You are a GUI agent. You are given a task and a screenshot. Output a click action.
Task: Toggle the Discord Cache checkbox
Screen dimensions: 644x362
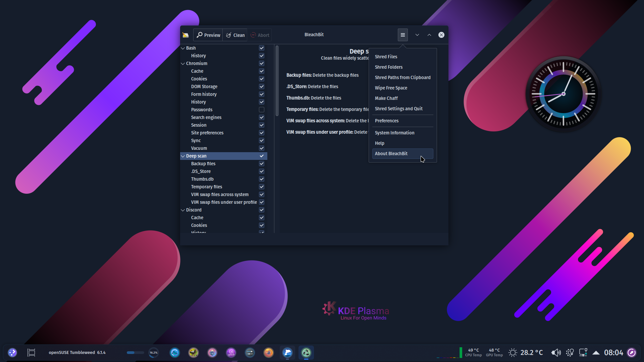point(262,218)
